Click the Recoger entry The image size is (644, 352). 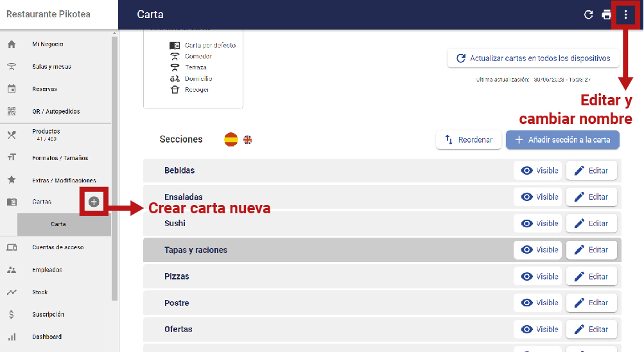tap(189, 89)
